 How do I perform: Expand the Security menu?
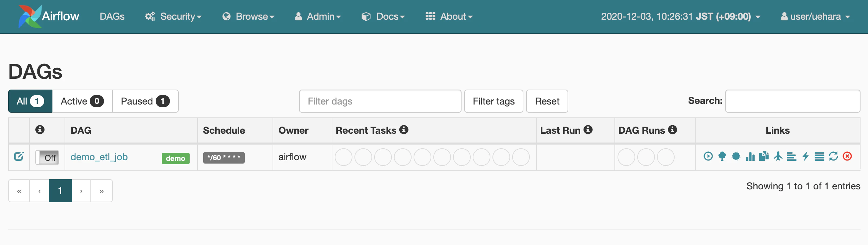[x=173, y=16]
